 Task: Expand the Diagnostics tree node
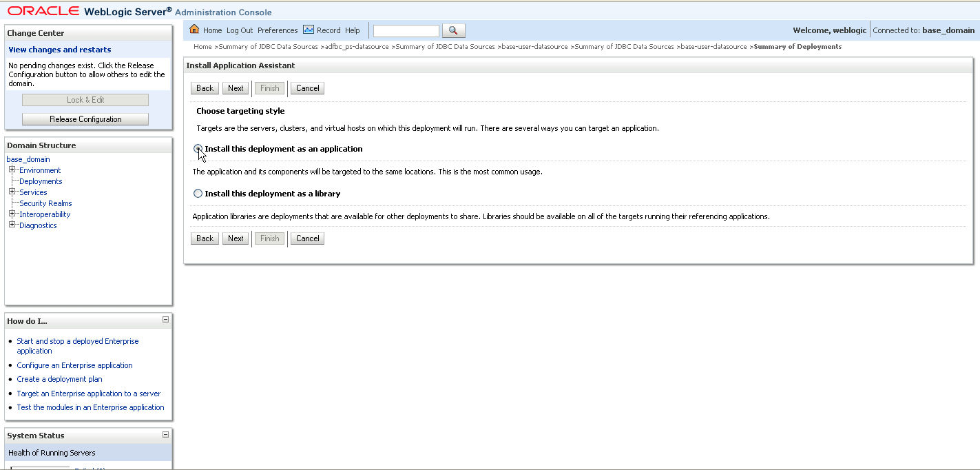pos(12,225)
